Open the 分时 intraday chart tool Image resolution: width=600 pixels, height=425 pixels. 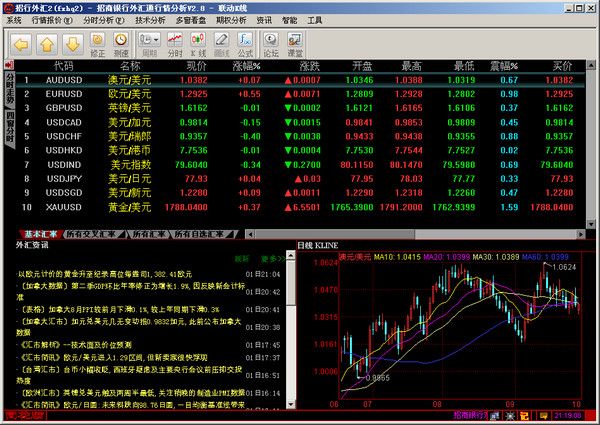(x=175, y=45)
